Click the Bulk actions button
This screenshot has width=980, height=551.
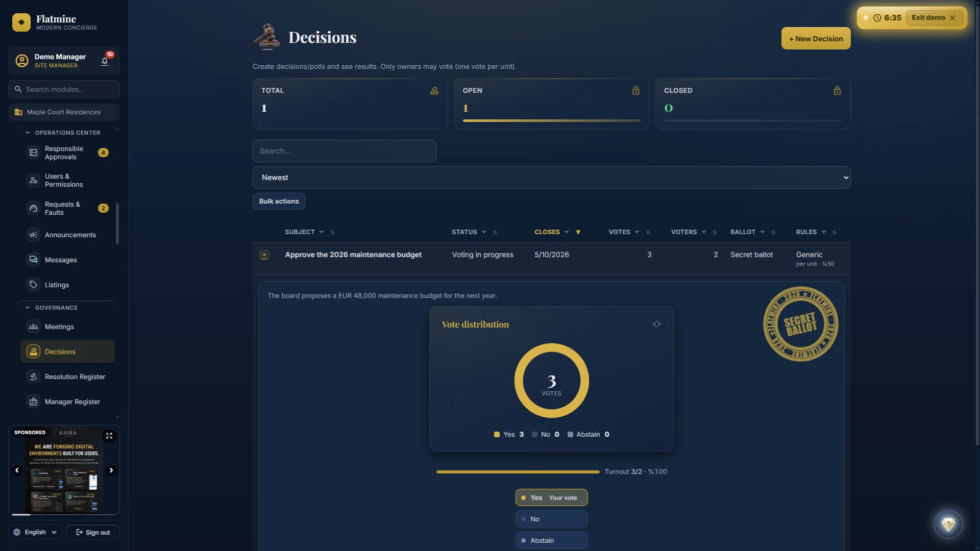pyautogui.click(x=279, y=202)
